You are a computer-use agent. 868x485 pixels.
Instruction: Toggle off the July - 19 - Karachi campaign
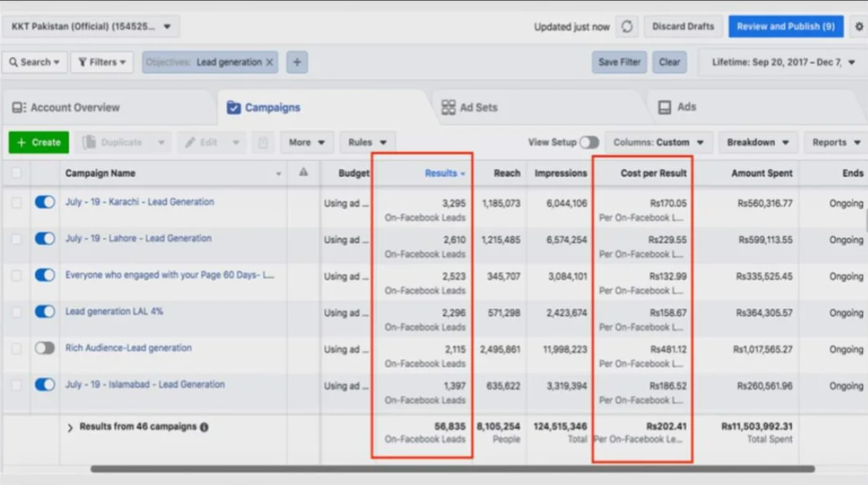45,202
